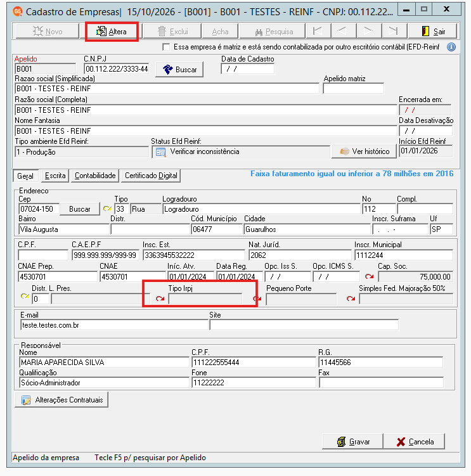Click the Tipo Irpj field
The image size is (471, 476).
click(205, 299)
